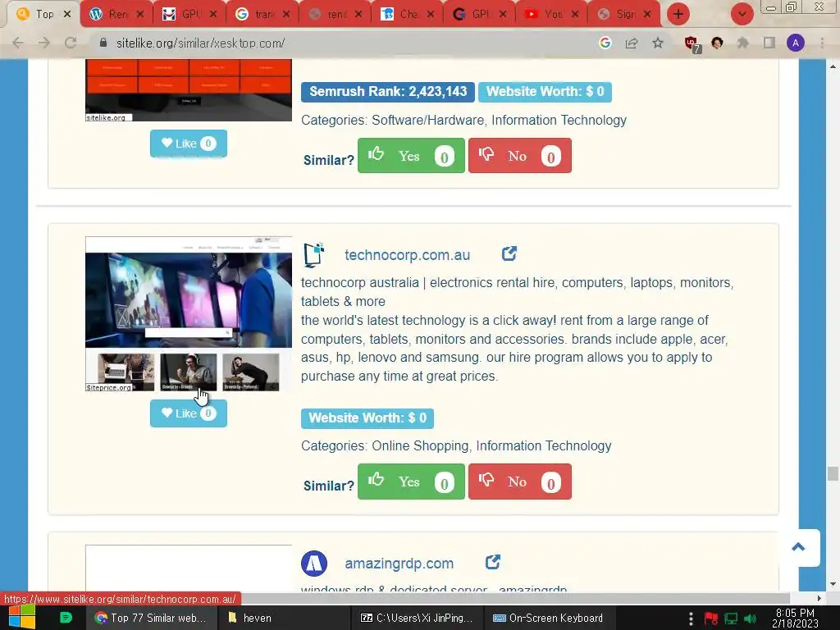Viewport: 840px width, 630px height.
Task: Switch to the WordPress 'Ren' tab
Action: coord(116,14)
